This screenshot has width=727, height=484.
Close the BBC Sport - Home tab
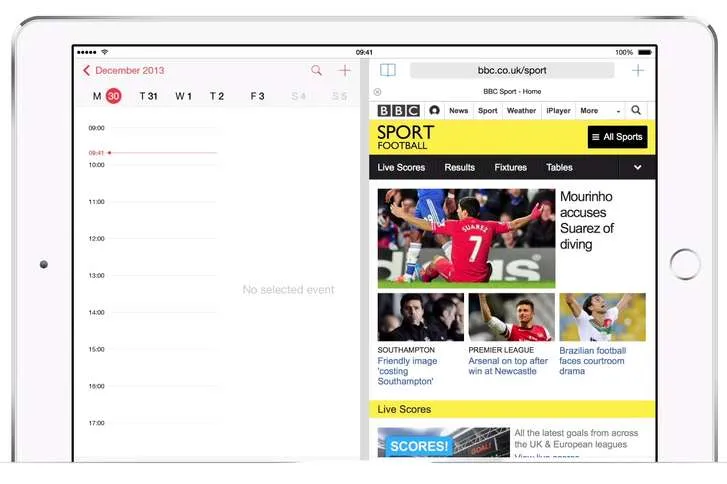click(x=377, y=92)
